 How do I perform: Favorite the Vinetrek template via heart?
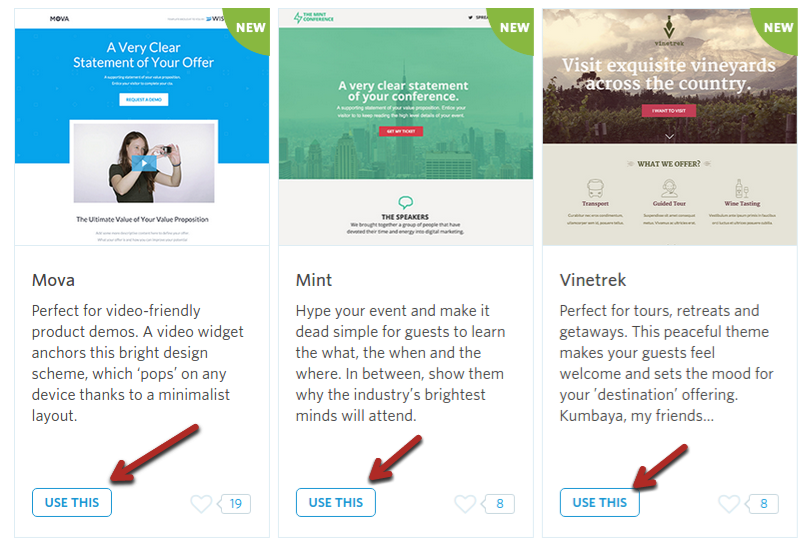point(729,504)
